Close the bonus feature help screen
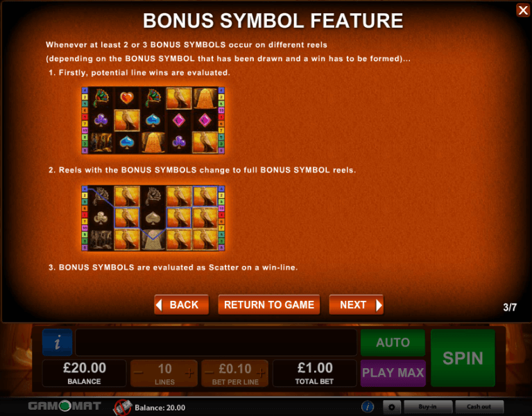532x416 pixels. [x=523, y=10]
